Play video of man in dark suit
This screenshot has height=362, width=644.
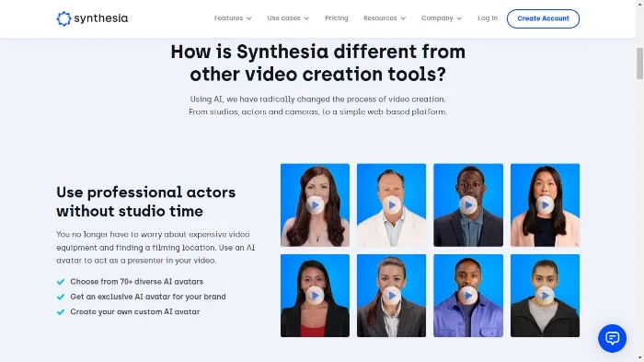pos(468,204)
